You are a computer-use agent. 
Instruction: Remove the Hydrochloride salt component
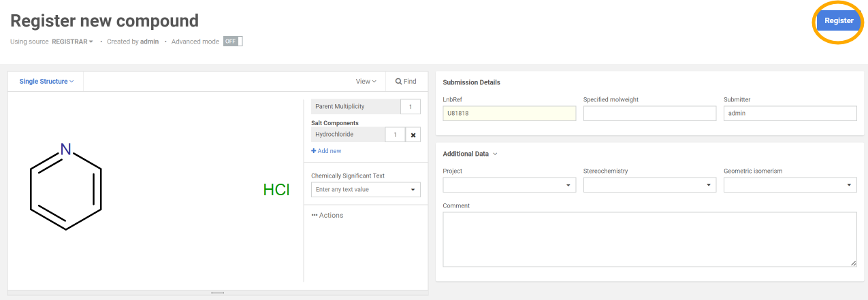[x=413, y=135]
